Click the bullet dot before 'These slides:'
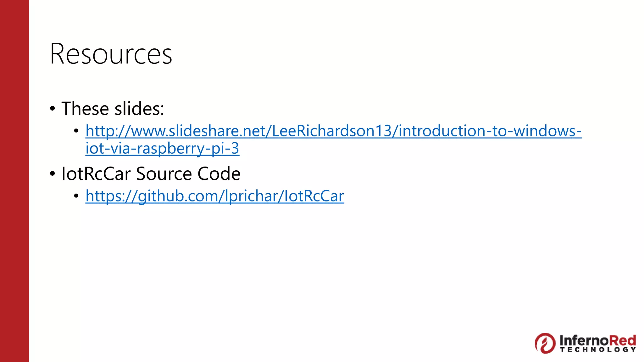 (x=53, y=109)
